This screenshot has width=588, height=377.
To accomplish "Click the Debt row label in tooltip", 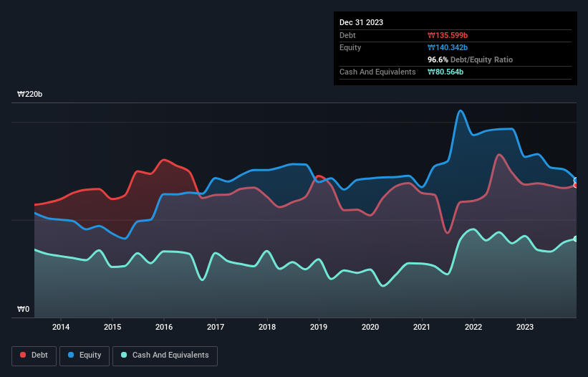I will 347,35.
